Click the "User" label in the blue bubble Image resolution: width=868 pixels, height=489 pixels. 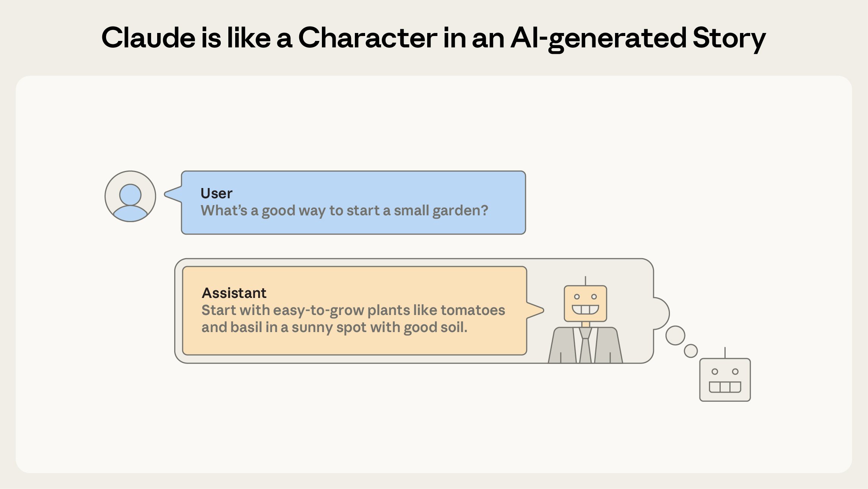[216, 193]
